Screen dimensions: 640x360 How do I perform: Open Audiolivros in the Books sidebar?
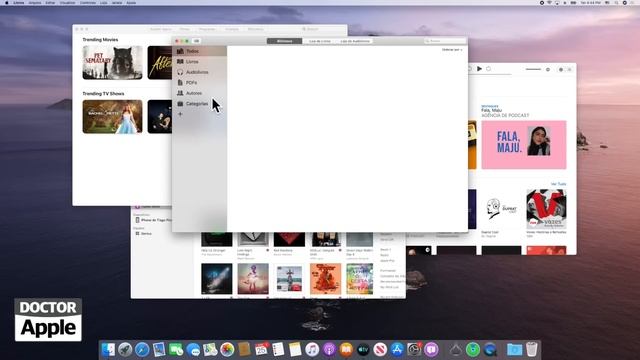pyautogui.click(x=199, y=72)
